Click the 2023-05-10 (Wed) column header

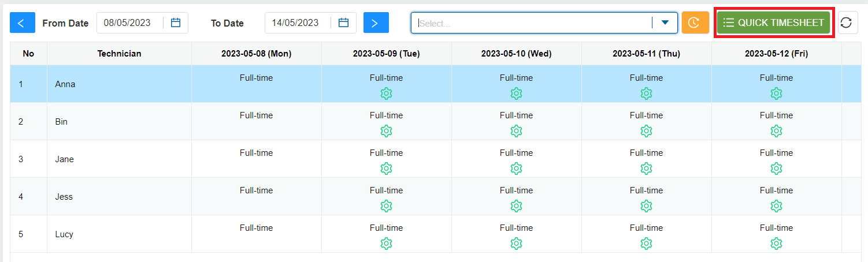pyautogui.click(x=517, y=54)
